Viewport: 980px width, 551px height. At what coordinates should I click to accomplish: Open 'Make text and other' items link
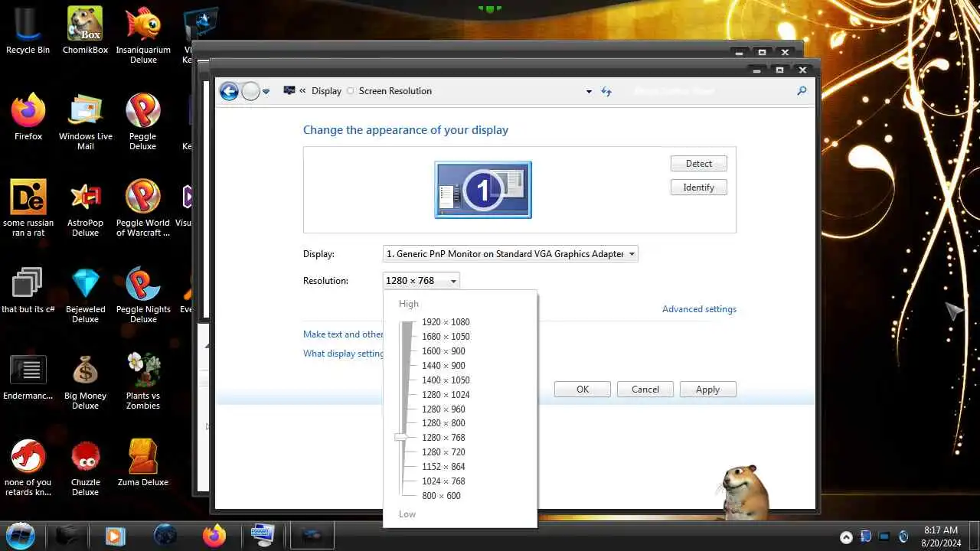[x=343, y=334]
